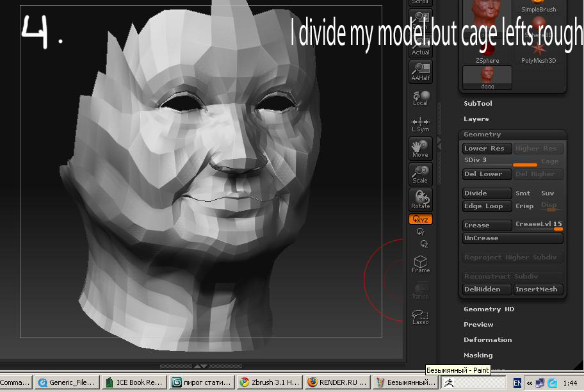Select the Actual size view icon
This screenshot has height=392, width=584.
click(x=421, y=47)
